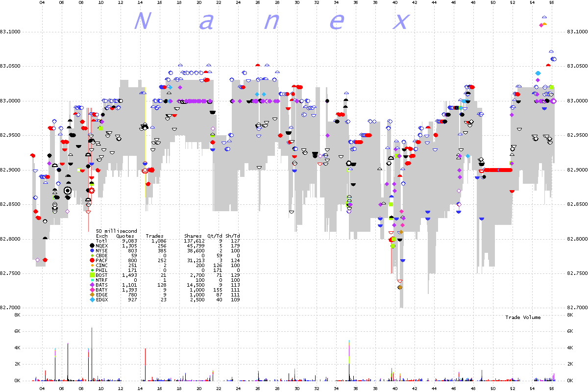Click the CINC exchange label in the legend
The height and width of the screenshot is (392, 588).
click(x=101, y=265)
